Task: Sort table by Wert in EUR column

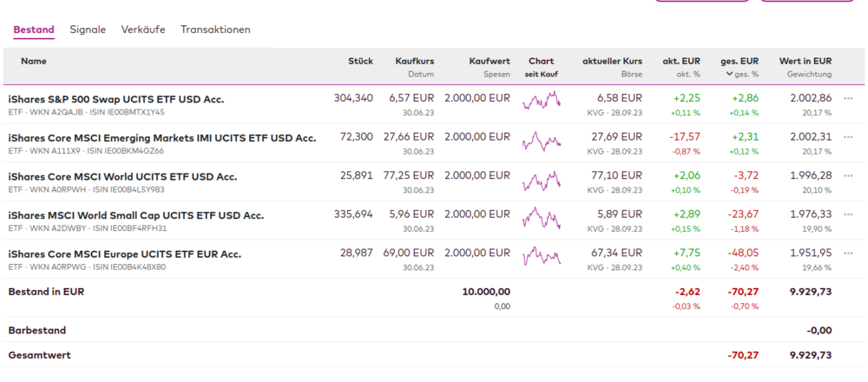Action: pos(806,62)
